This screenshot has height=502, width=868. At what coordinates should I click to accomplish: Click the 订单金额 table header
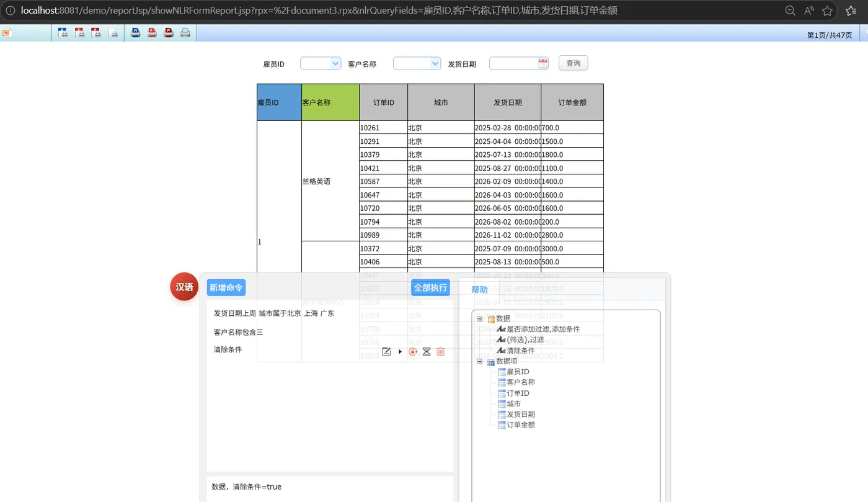click(572, 102)
